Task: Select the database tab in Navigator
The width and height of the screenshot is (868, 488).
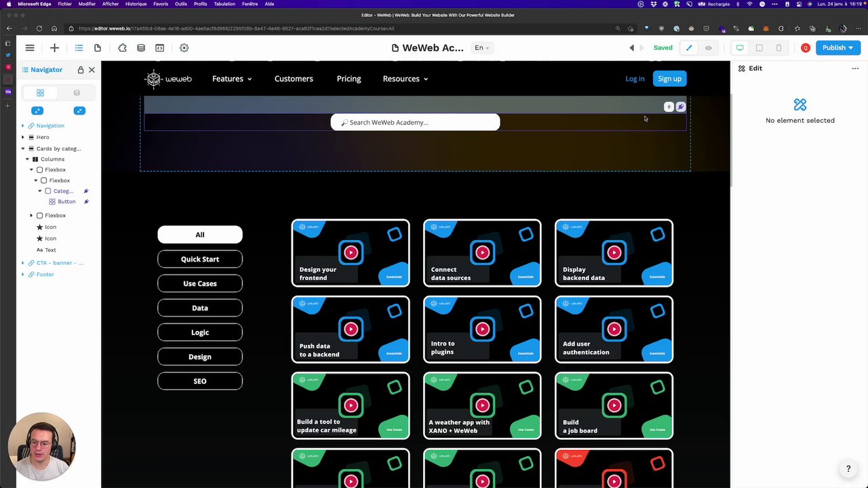Action: 77,93
